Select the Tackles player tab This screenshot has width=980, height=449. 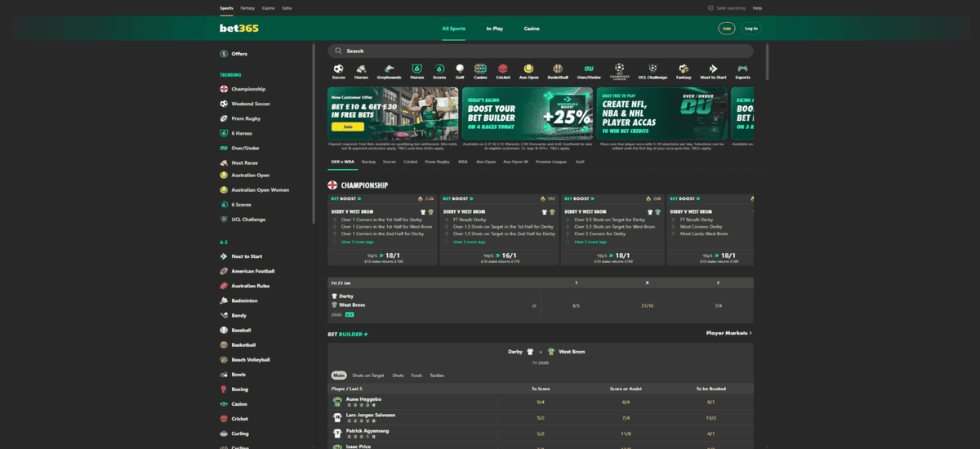click(x=437, y=376)
